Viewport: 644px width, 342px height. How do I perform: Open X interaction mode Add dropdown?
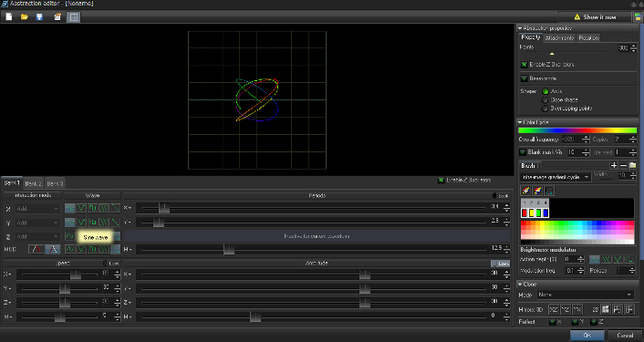coord(37,209)
